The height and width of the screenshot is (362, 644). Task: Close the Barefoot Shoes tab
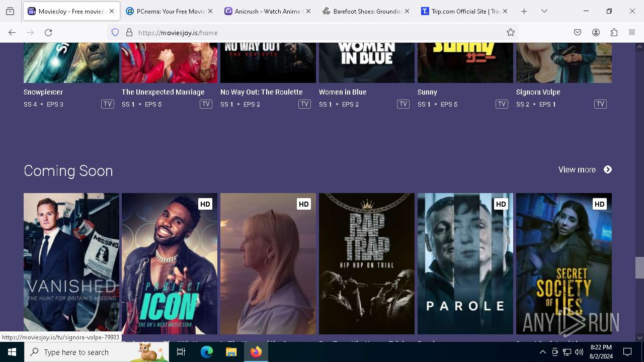pos(407,11)
